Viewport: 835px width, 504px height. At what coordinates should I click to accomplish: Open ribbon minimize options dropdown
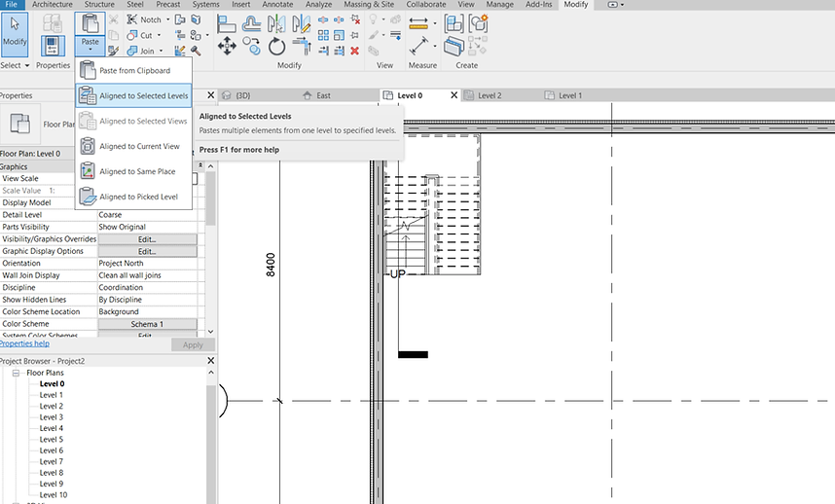(622, 4)
